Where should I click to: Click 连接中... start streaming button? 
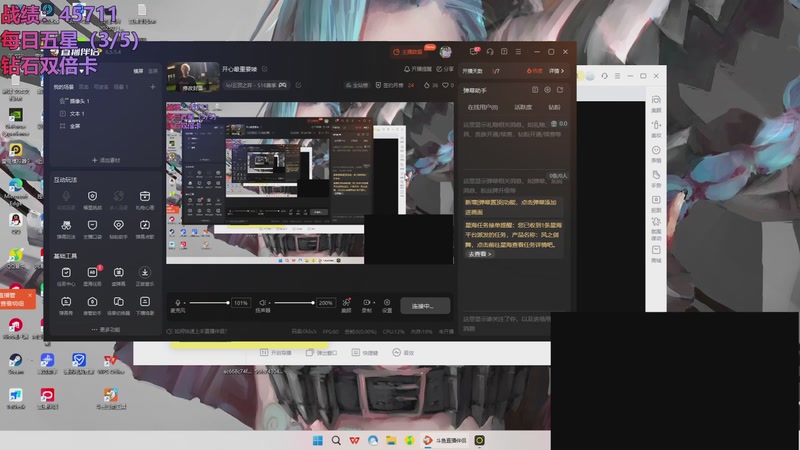pyautogui.click(x=425, y=306)
